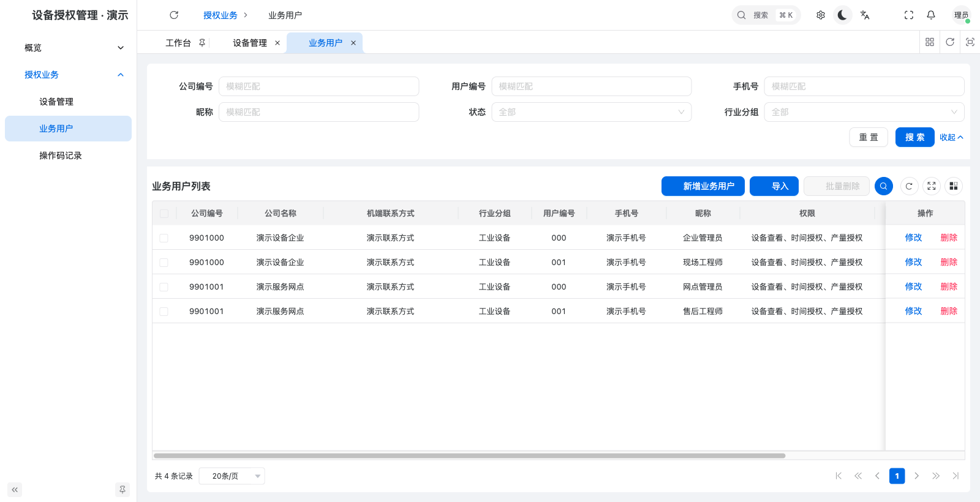Screen dimensions: 980x502
Task: Go to next page
Action: [917, 476]
